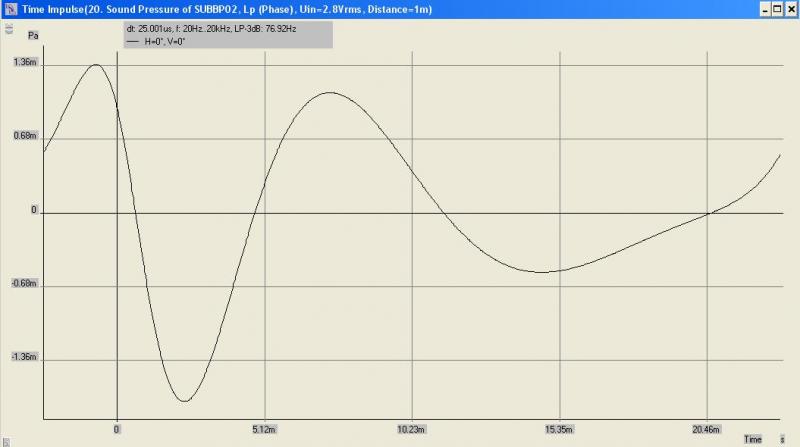Image resolution: width=800 pixels, height=447 pixels.
Task: Click the small icon at the bottom-left corner
Action: pos(6,442)
